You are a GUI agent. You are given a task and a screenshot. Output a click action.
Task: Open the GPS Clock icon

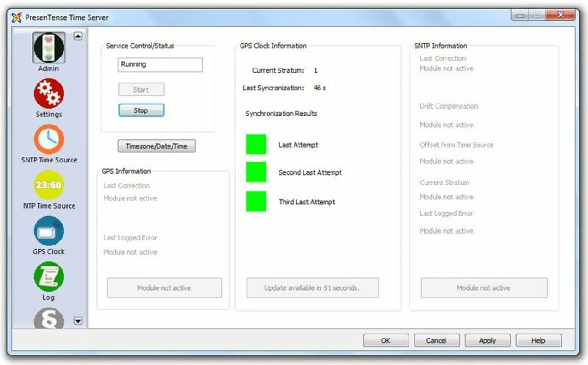pos(49,230)
